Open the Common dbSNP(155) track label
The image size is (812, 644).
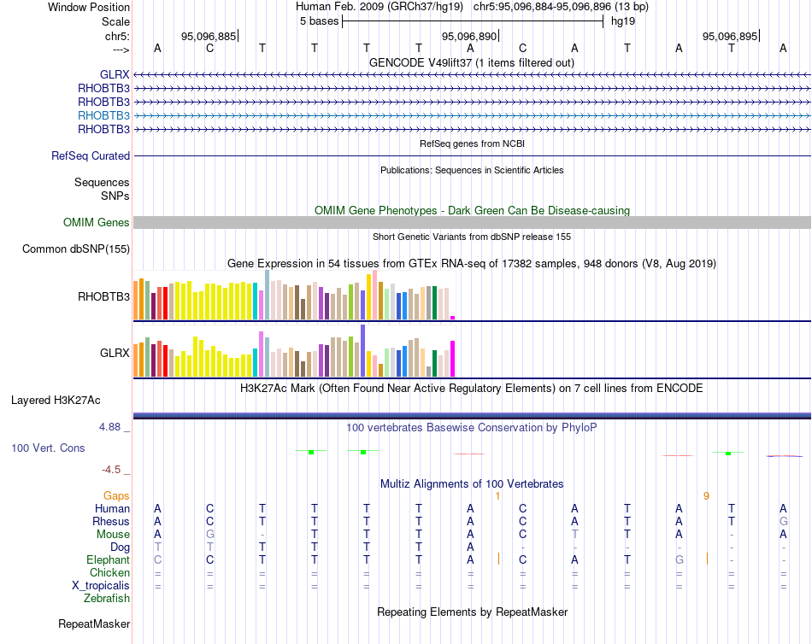point(76,249)
